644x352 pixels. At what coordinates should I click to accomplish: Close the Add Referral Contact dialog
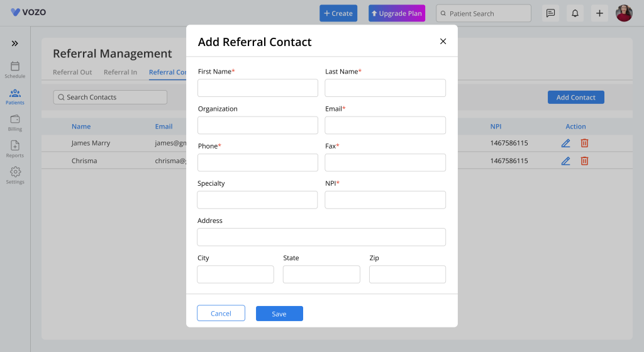click(443, 42)
